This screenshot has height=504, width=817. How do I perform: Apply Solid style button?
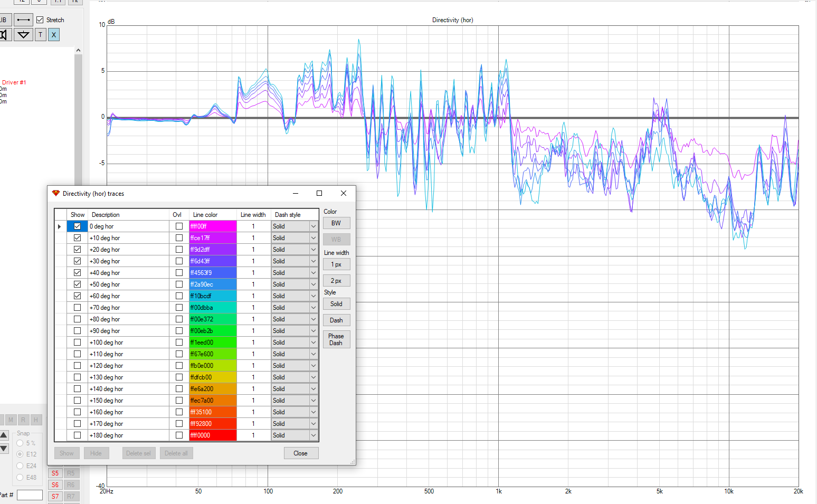pyautogui.click(x=336, y=304)
